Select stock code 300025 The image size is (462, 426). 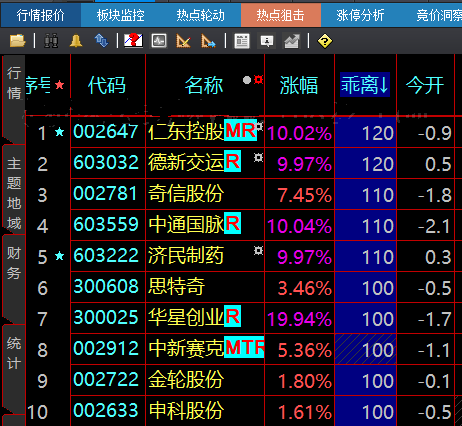tap(106, 317)
